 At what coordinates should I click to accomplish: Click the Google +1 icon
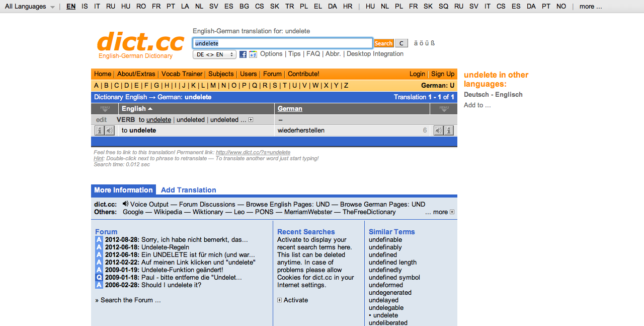pyautogui.click(x=253, y=54)
